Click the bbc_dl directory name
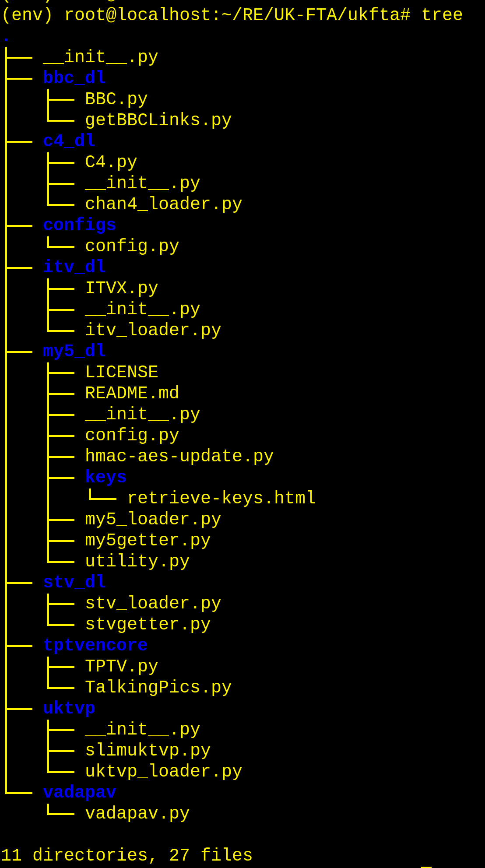 pos(74,78)
